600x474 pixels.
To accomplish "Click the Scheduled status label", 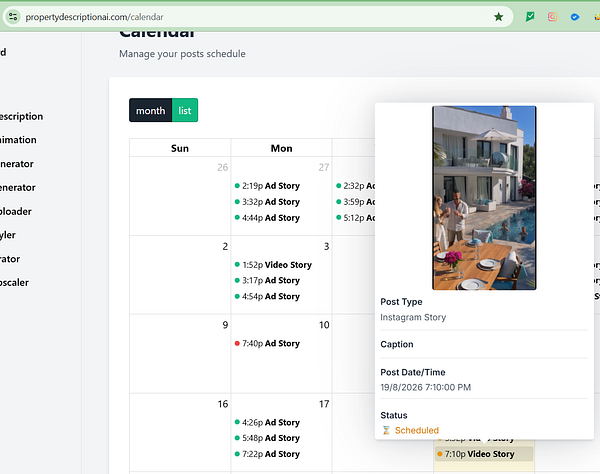I will click(417, 430).
